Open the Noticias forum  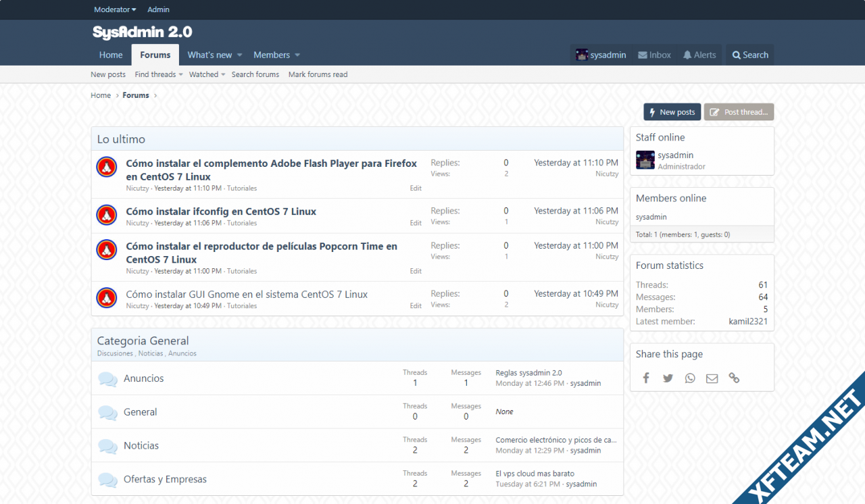(141, 446)
